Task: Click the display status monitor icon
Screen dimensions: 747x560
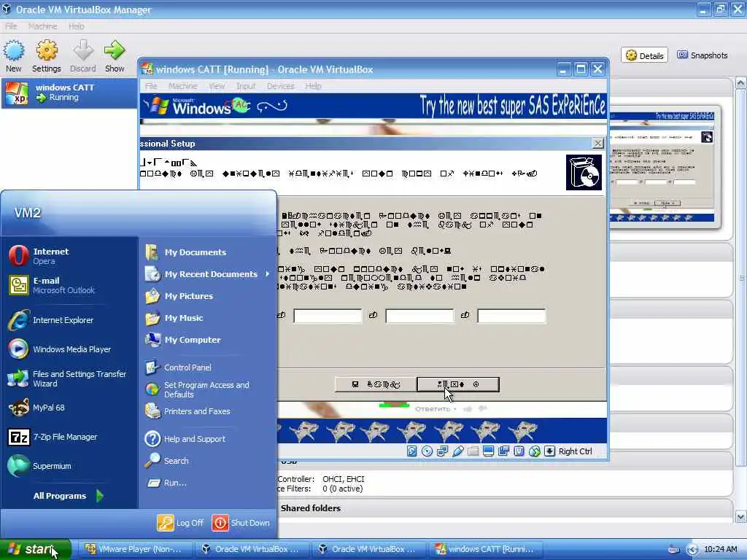Action: pyautogui.click(x=488, y=451)
